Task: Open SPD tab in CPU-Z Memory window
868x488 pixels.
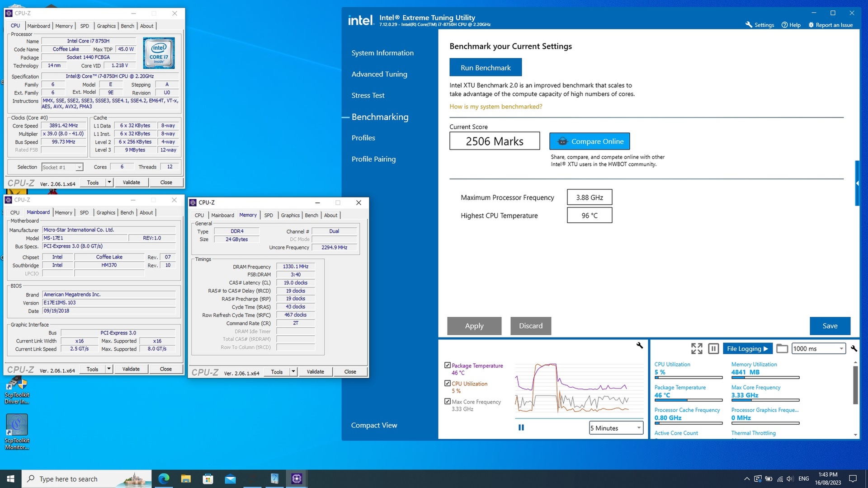Action: click(269, 215)
